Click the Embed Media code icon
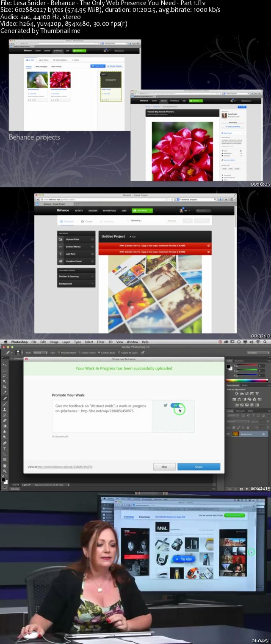This screenshot has height=644, width=271. point(61,246)
